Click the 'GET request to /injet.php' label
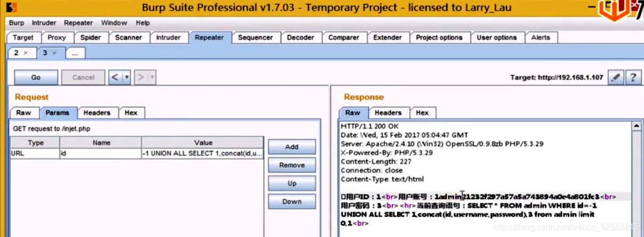The width and height of the screenshot is (644, 237). [x=52, y=129]
